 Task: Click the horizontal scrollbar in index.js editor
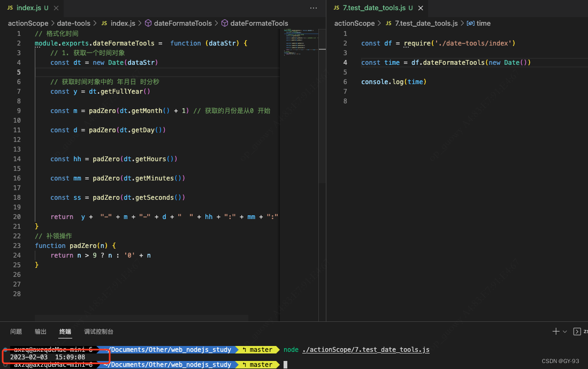click(x=141, y=318)
